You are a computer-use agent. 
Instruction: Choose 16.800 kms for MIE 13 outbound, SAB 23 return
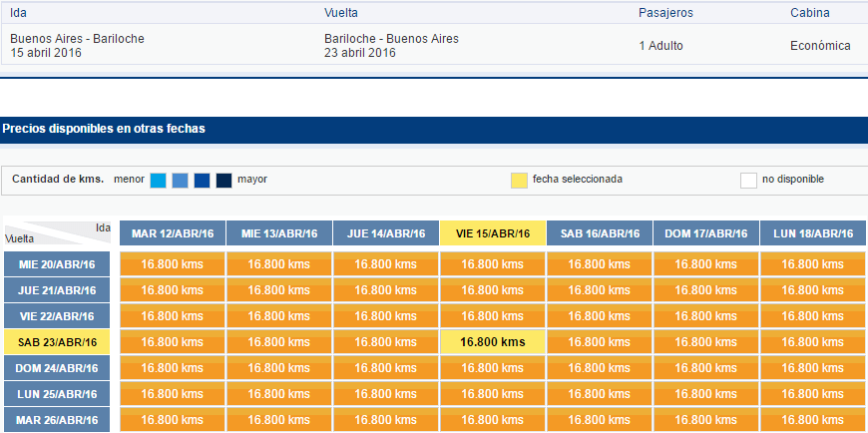(x=279, y=342)
